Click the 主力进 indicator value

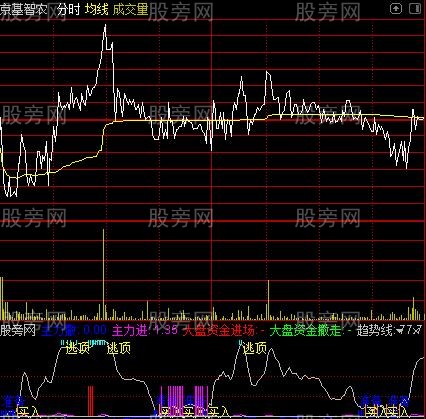pyautogui.click(x=145, y=330)
